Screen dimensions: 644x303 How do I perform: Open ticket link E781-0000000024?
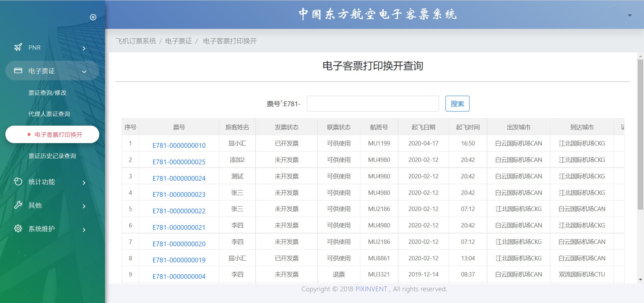pos(179,178)
